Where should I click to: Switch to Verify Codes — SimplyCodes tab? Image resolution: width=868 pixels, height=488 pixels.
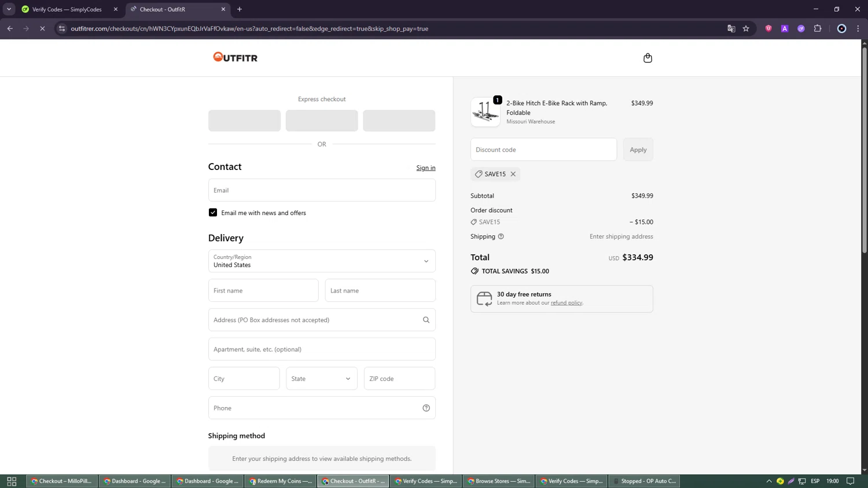click(x=67, y=9)
